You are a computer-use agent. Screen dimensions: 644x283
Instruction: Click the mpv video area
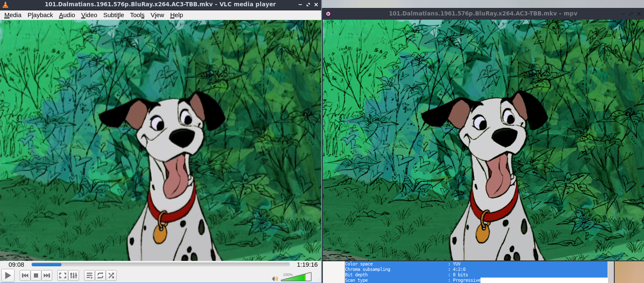pyautogui.click(x=483, y=140)
